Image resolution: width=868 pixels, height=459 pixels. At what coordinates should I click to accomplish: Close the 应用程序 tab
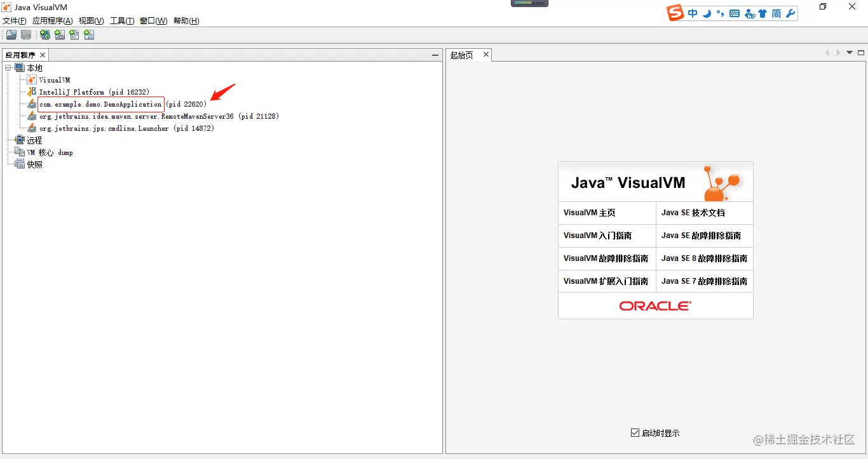click(x=43, y=55)
